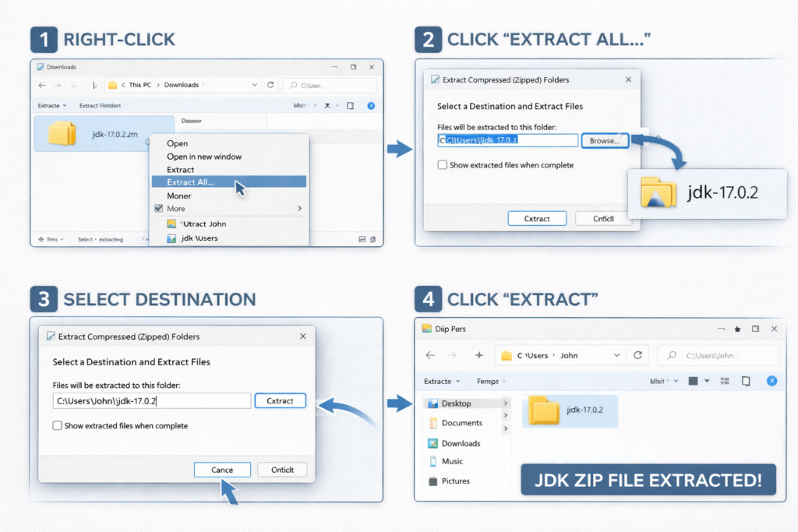Choose 'Extract All...' from the context menu
798x532 pixels.
point(190,182)
